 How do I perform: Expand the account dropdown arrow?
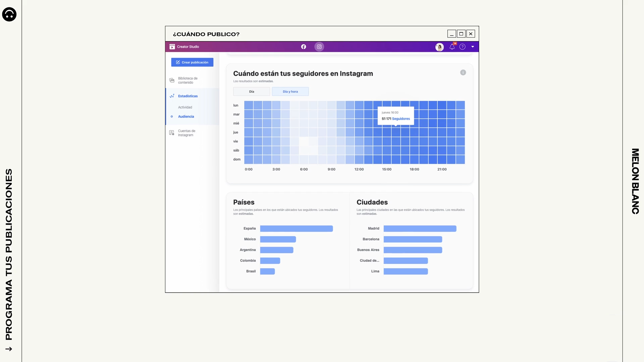[473, 47]
